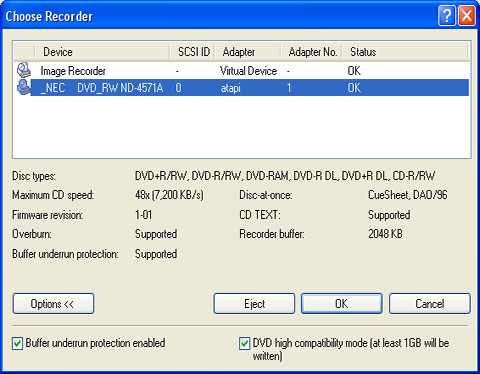This screenshot has height=374, width=480.
Task: Click the SCSI ID value 0
Action: [179, 88]
